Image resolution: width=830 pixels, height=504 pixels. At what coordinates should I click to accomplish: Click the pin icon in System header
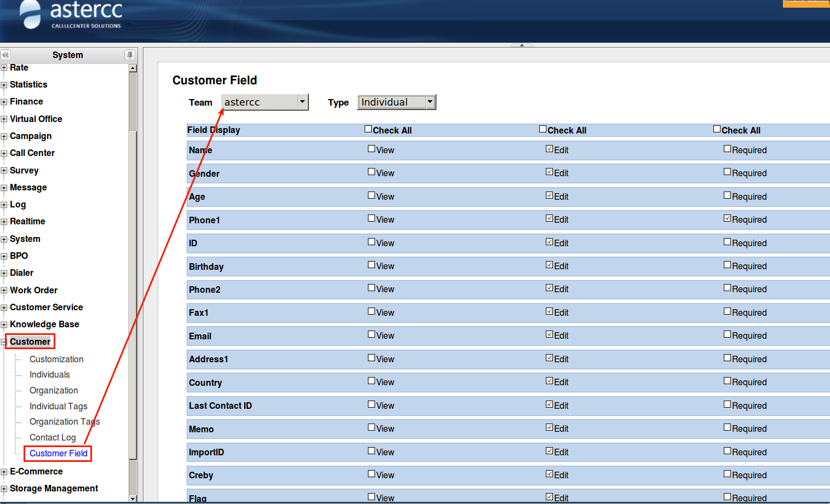tap(130, 55)
